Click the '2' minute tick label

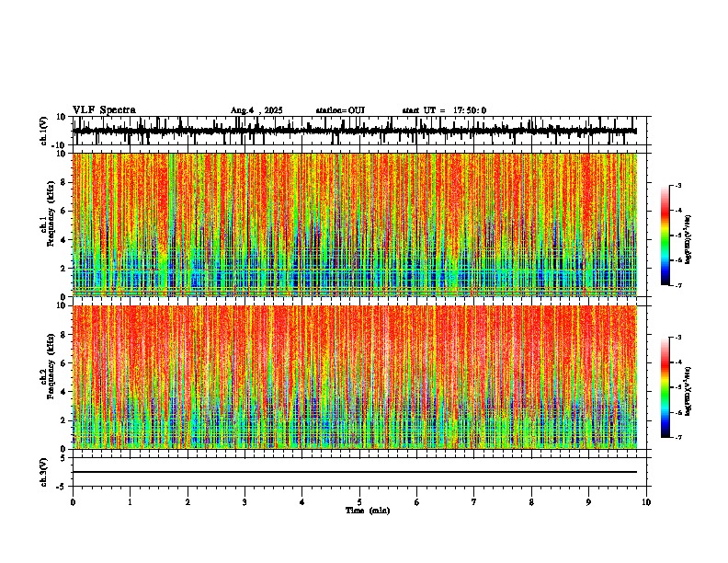[x=188, y=502]
